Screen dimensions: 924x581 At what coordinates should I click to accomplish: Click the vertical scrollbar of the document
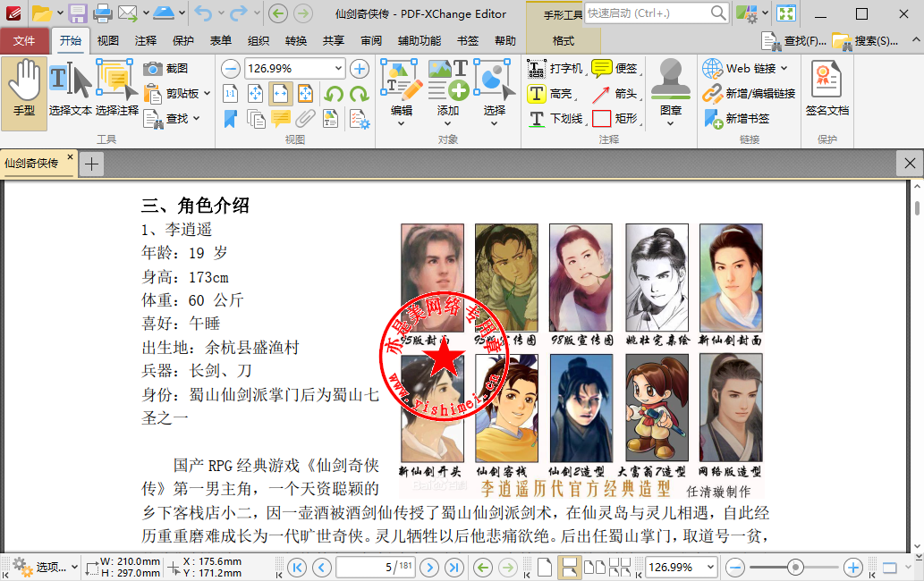coord(918,368)
